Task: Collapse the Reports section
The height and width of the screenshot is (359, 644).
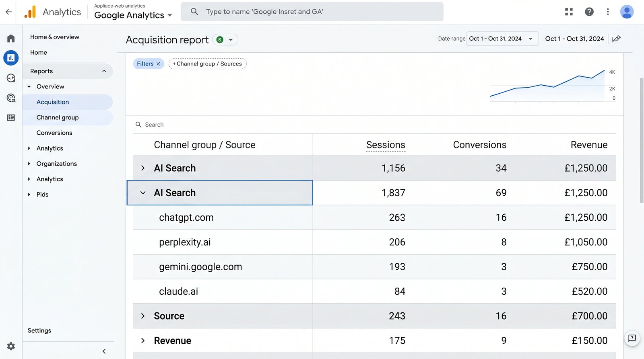Action: tap(104, 71)
